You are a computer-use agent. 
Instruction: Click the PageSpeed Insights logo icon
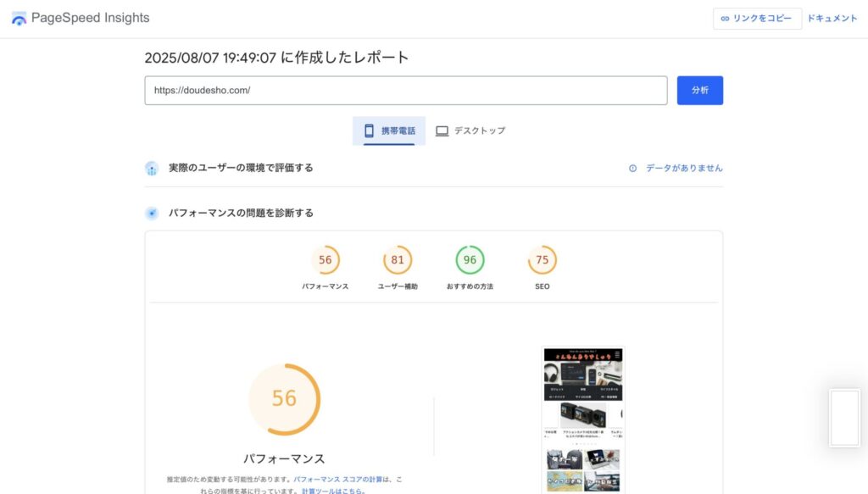[19, 18]
